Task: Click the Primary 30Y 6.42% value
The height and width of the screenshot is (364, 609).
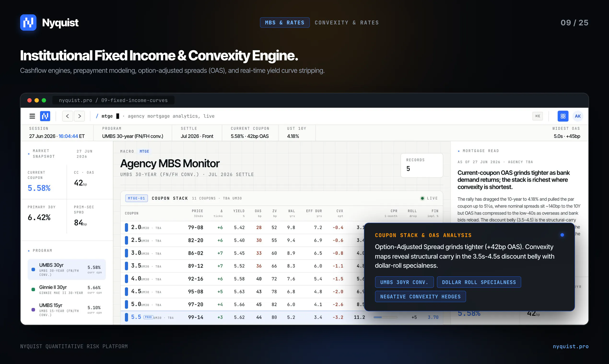Action: click(39, 217)
